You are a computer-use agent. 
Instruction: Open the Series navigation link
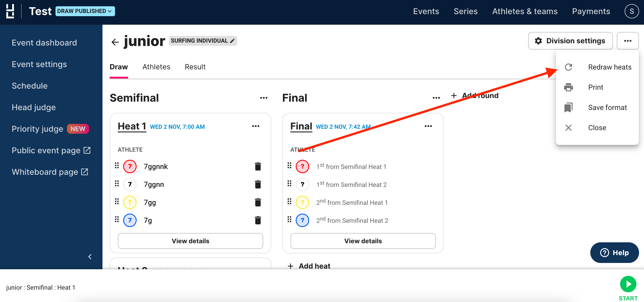pyautogui.click(x=466, y=11)
